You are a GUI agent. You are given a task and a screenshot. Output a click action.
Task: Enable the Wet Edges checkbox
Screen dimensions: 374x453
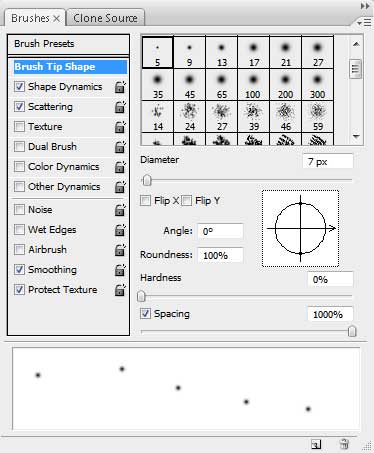[19, 230]
